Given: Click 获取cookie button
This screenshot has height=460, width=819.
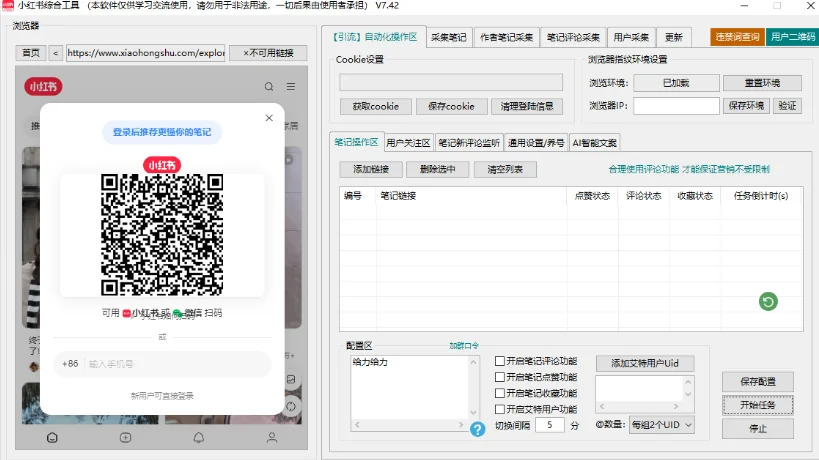Looking at the screenshot, I should pos(375,107).
